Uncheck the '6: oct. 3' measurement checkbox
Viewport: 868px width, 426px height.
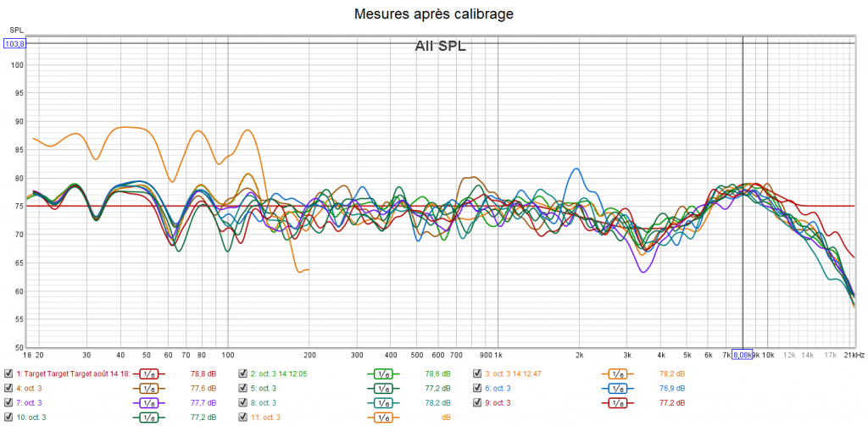point(477,388)
